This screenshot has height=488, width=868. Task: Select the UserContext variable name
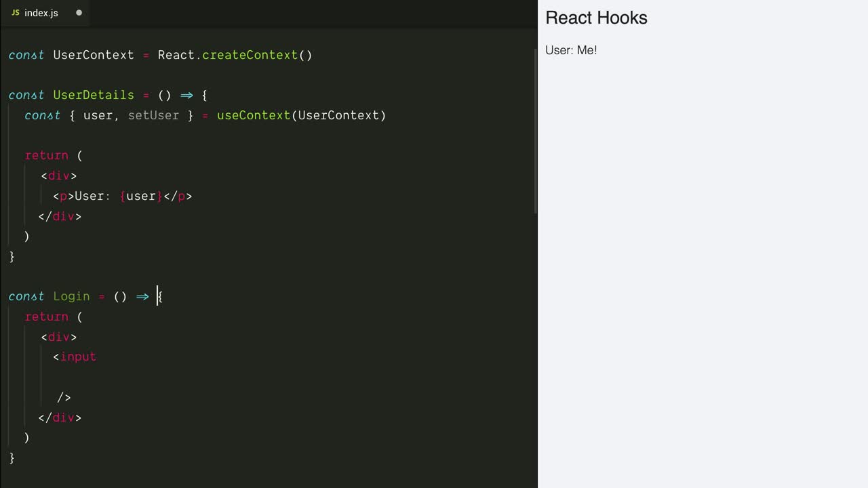pos(94,55)
